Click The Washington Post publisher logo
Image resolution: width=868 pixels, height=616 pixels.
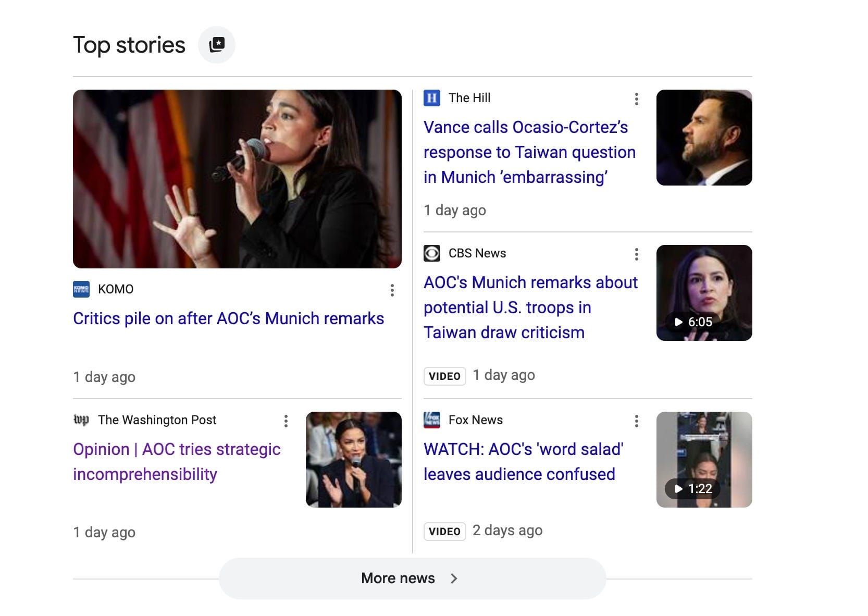[82, 420]
